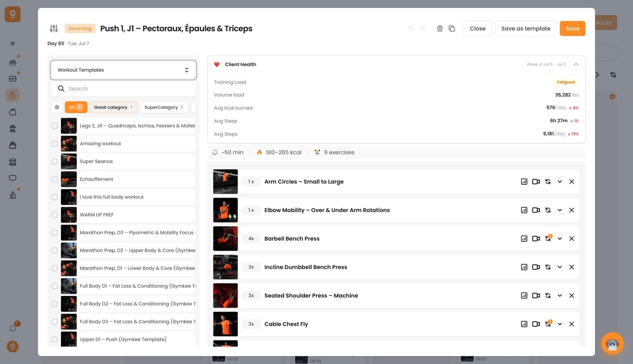This screenshot has height=364, width=633.
Task: Open stats icon for Elbow Mobility
Action: [524, 210]
